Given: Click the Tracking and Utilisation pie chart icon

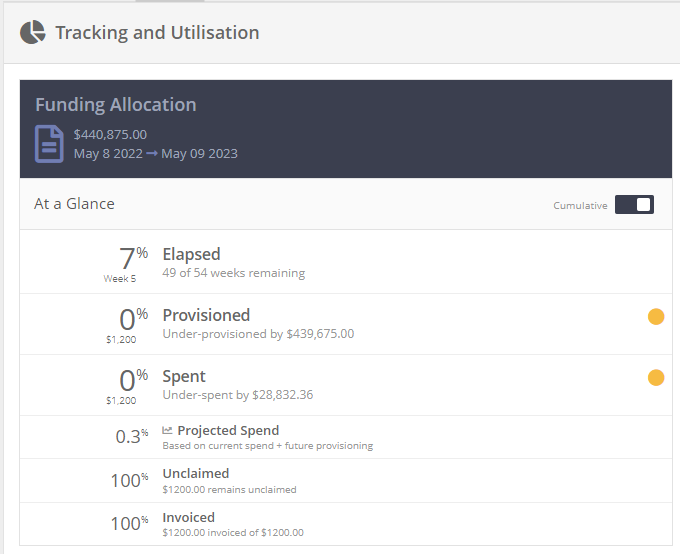Looking at the screenshot, I should [x=33, y=32].
